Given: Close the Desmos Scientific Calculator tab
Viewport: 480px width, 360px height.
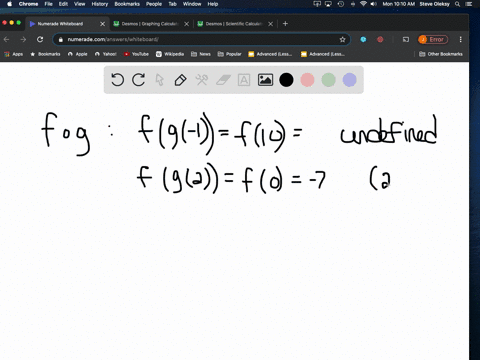Looking at the screenshot, I should (271, 24).
